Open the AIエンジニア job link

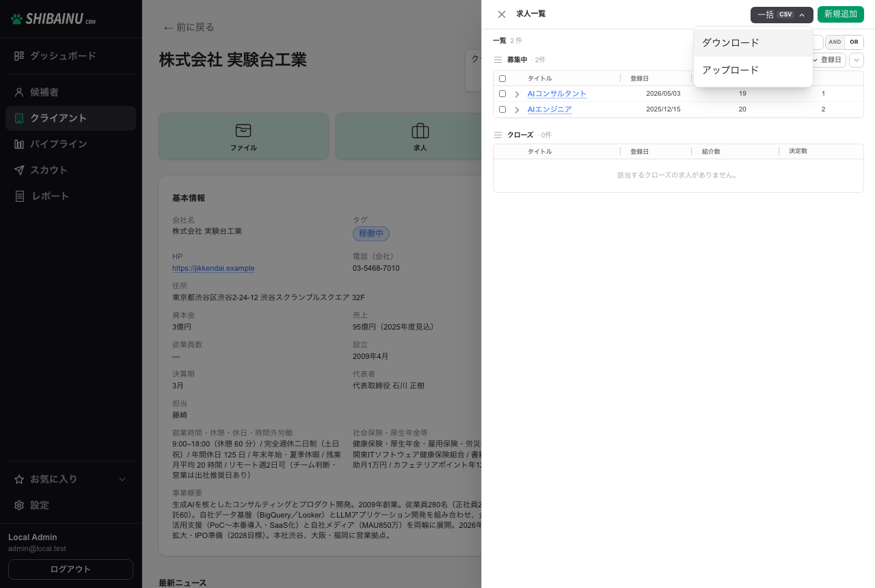tap(550, 109)
